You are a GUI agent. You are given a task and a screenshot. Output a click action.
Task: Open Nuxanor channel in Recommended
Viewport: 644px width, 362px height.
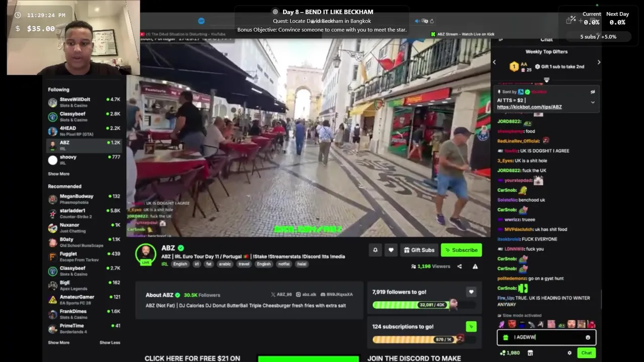[85, 228]
